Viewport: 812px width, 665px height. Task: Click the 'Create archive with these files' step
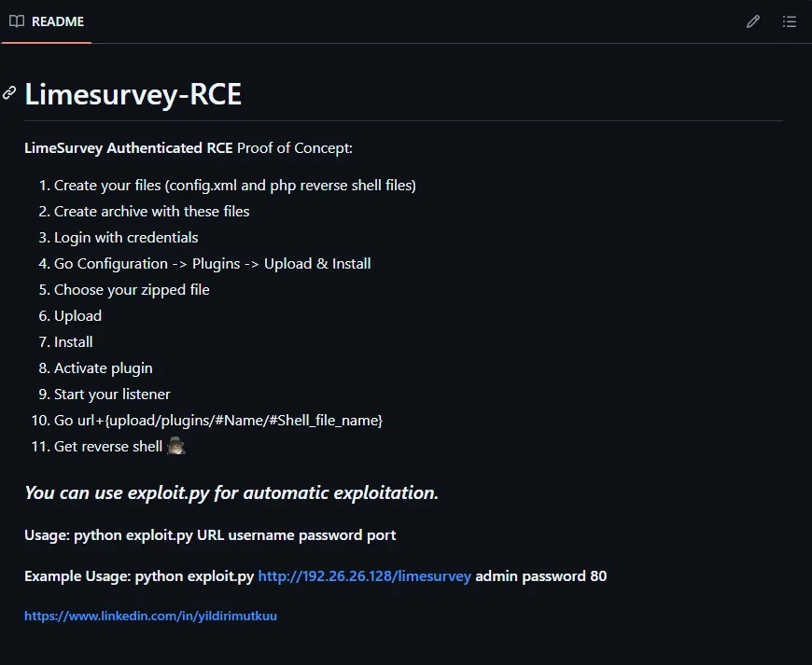pos(151,212)
